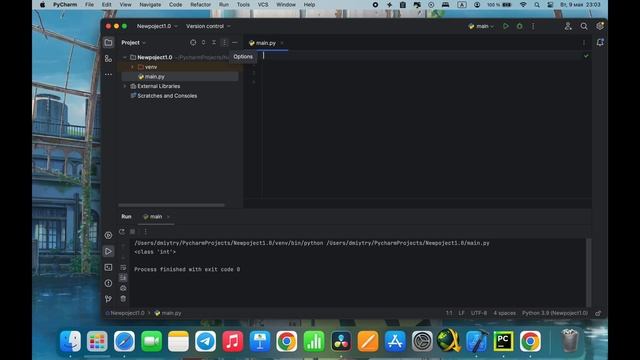Click LF line separator in status bar

(461, 313)
